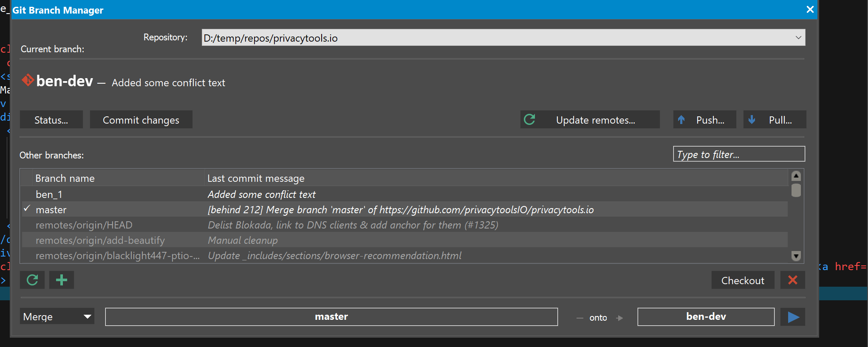The image size is (868, 347).
Task: Click the red X delete branch icon
Action: (x=792, y=280)
